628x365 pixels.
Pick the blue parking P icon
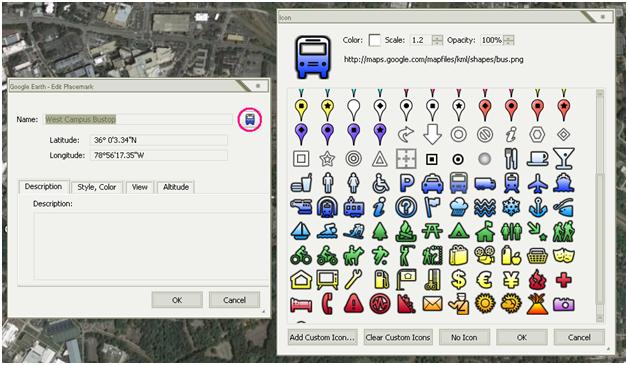406,184
